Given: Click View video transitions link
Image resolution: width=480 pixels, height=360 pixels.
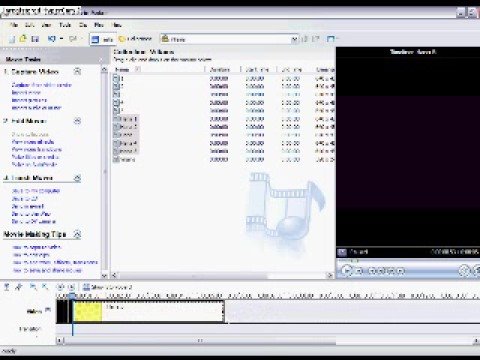Looking at the screenshot, I should pyautogui.click(x=37, y=150).
